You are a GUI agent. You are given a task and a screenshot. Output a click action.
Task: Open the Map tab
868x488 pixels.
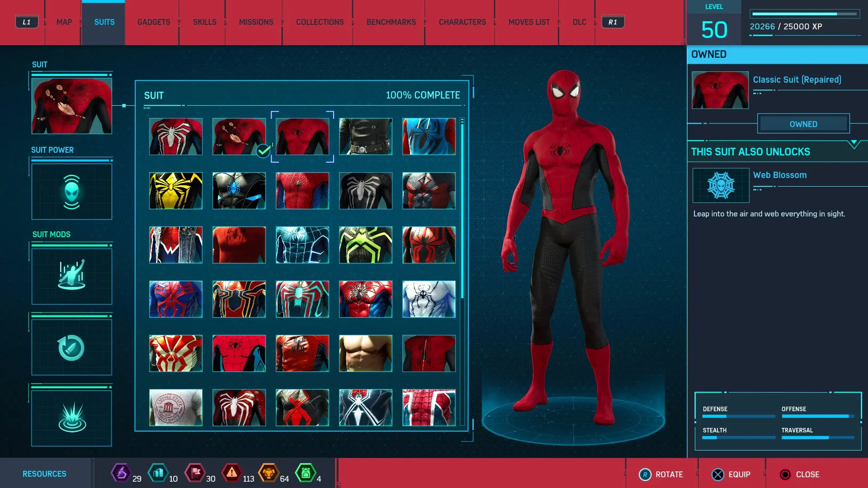[64, 22]
